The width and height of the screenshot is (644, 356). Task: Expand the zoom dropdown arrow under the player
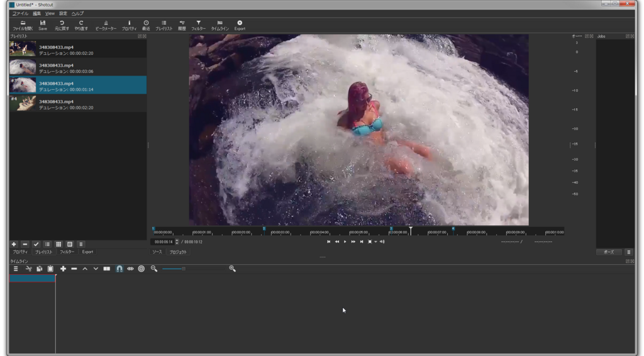tap(375, 242)
